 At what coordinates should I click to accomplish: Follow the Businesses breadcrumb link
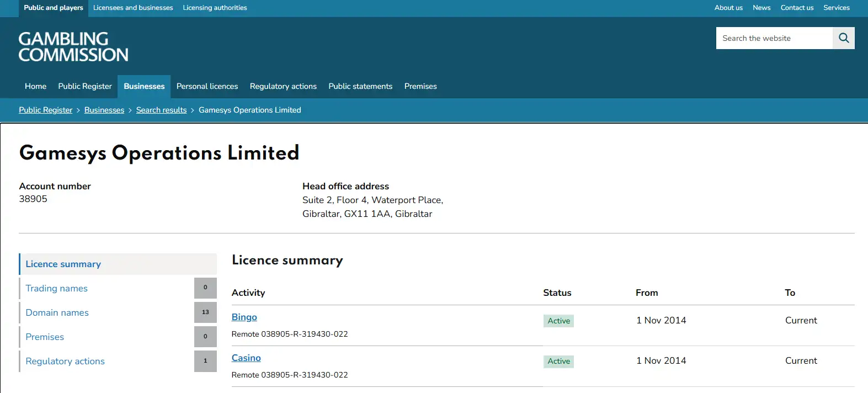(104, 110)
